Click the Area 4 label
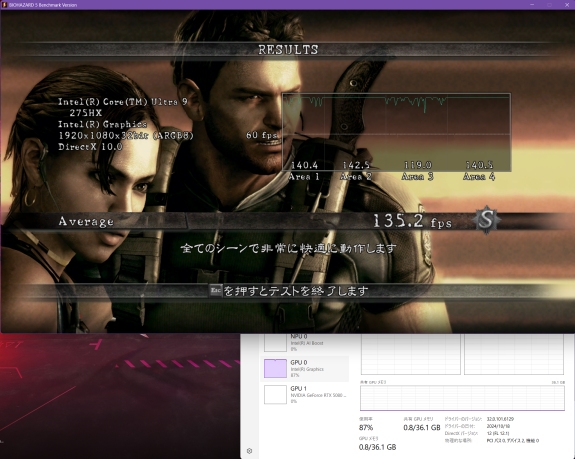Viewport: 575px width, 459px height. (x=479, y=177)
